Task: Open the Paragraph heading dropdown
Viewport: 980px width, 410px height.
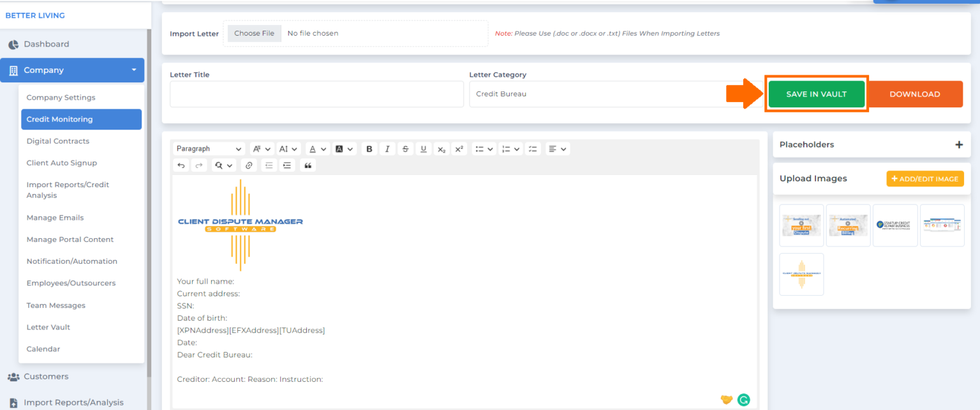Action: (209, 149)
